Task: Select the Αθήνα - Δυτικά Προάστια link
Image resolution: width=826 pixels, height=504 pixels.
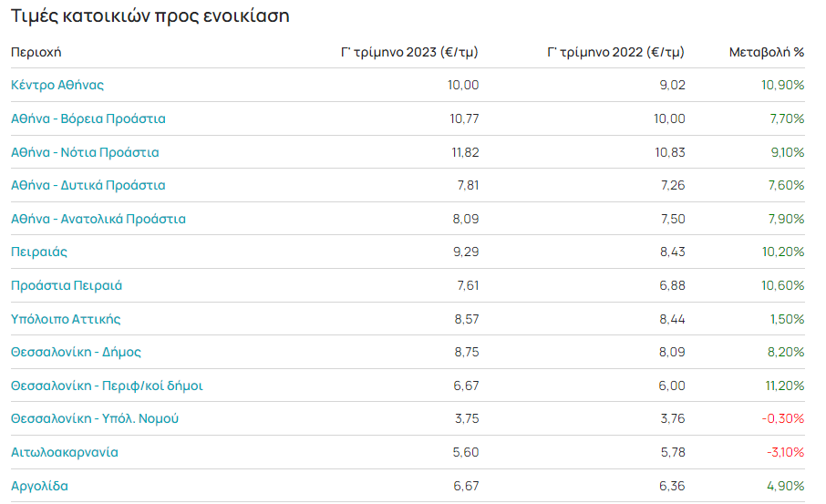Action: 88,185
